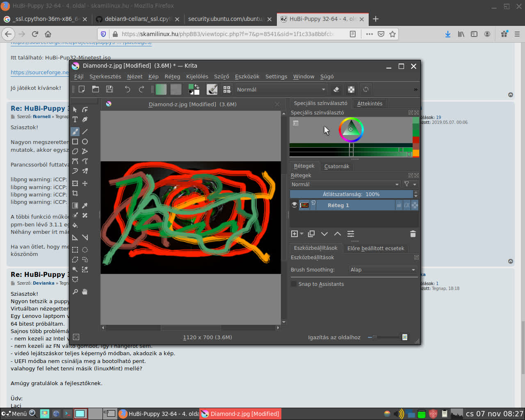Select the Multibrush tool
Screen dimensions: 525x420
pyautogui.click(x=85, y=171)
